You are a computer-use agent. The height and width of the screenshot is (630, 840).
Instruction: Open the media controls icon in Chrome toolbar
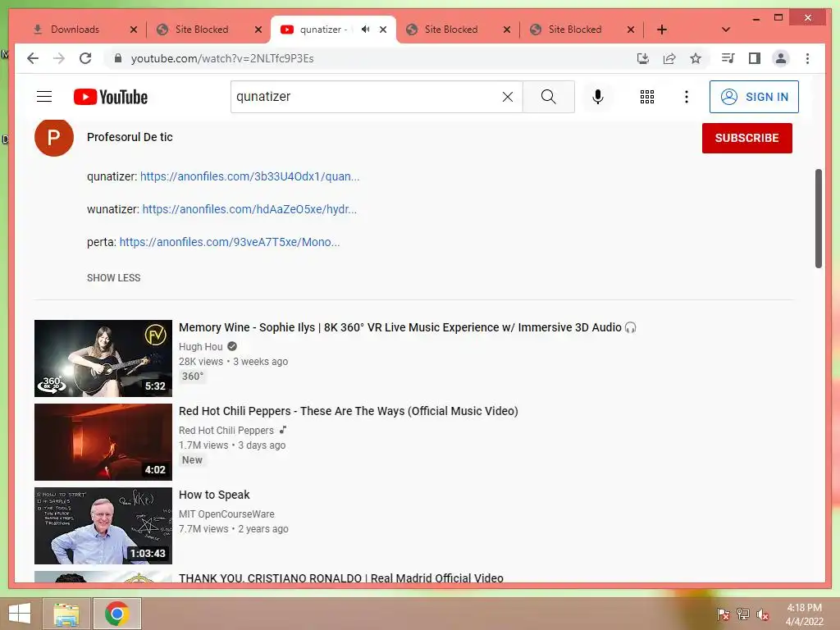click(728, 58)
